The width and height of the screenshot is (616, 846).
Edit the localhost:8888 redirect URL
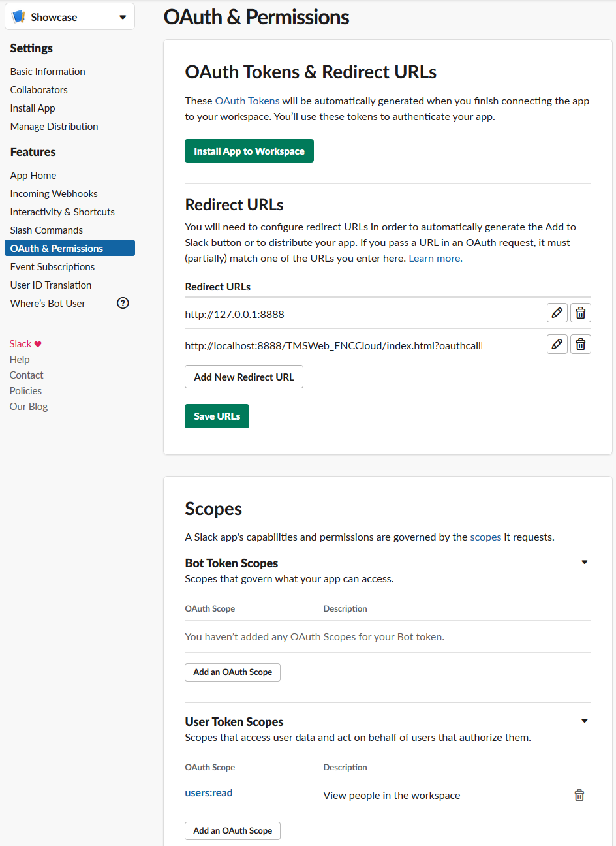(557, 344)
